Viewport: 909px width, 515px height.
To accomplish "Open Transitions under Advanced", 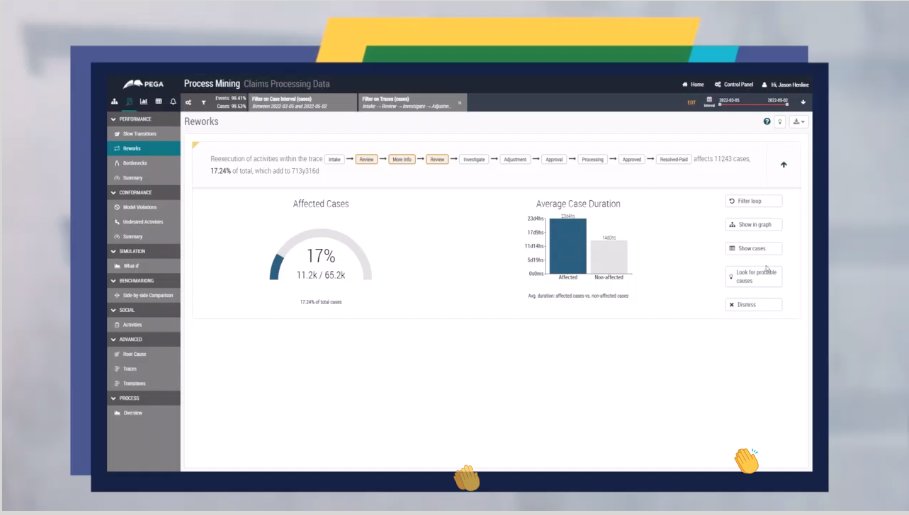I will (144, 384).
